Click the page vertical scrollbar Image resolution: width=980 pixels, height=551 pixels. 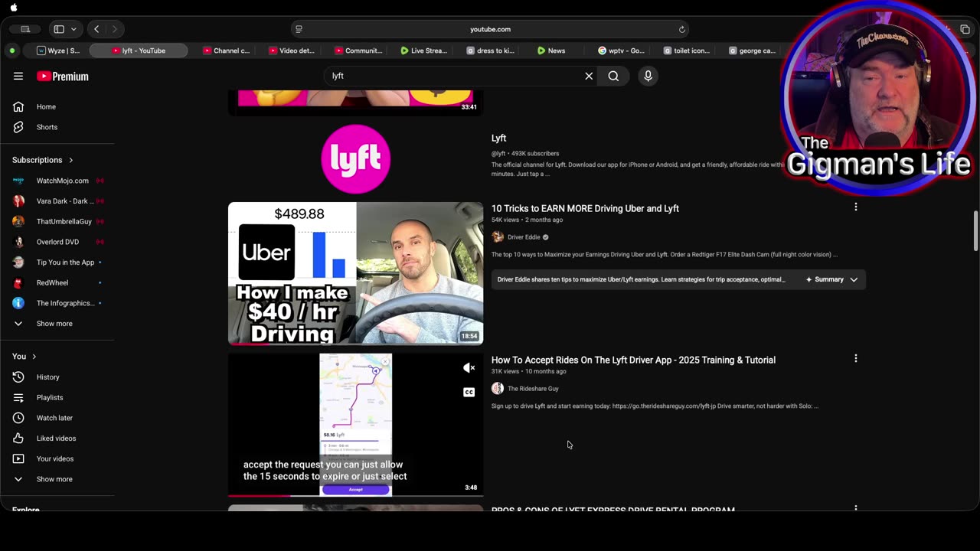tap(975, 230)
